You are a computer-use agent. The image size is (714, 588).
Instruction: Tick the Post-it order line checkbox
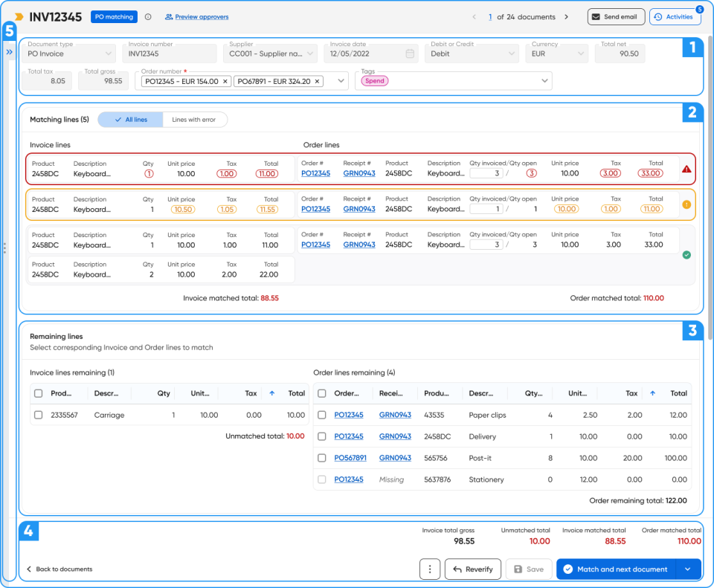322,458
